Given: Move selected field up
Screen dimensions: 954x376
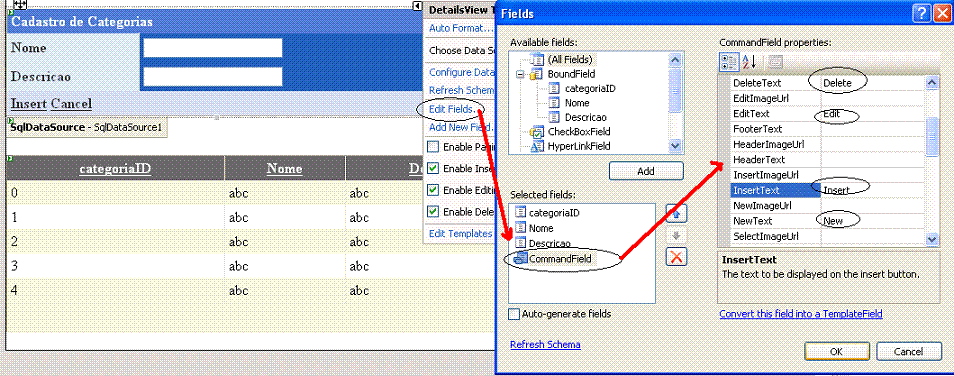Looking at the screenshot, I should (677, 213).
